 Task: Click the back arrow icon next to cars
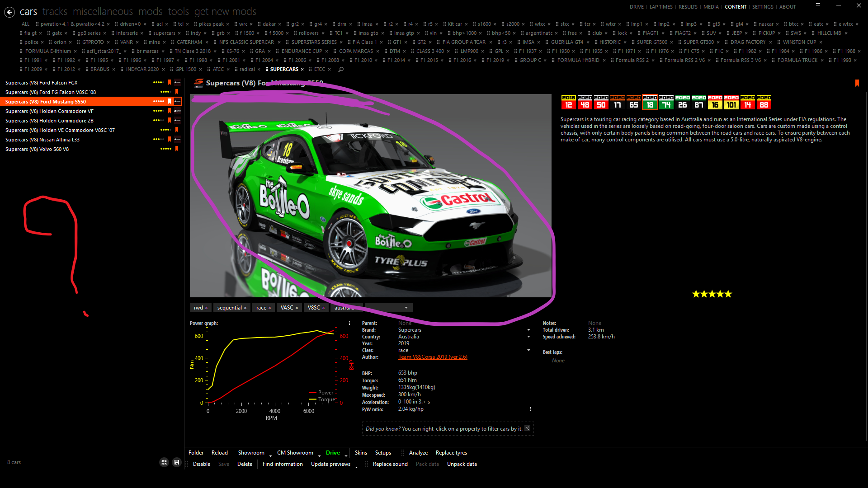(9, 12)
